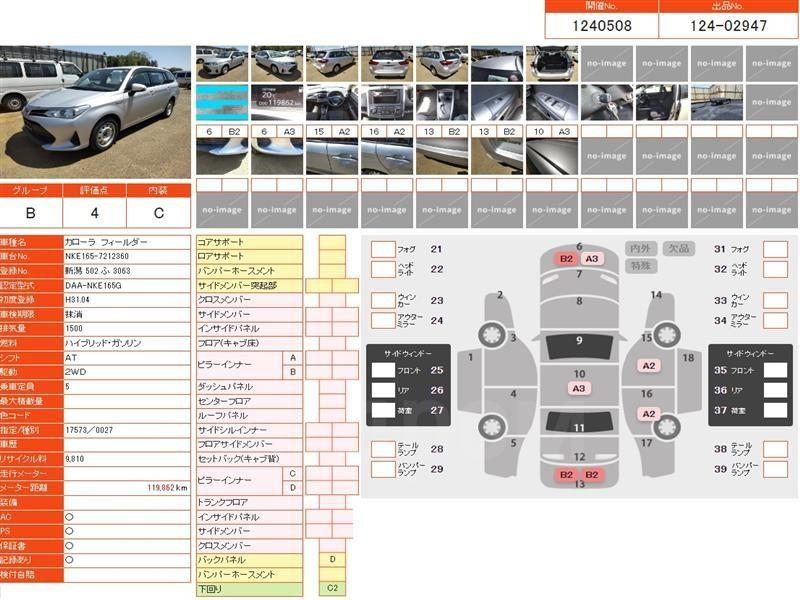The height and width of the screenshot is (600, 800).
Task: Select the drive type value 2WD
Action: (x=76, y=372)
